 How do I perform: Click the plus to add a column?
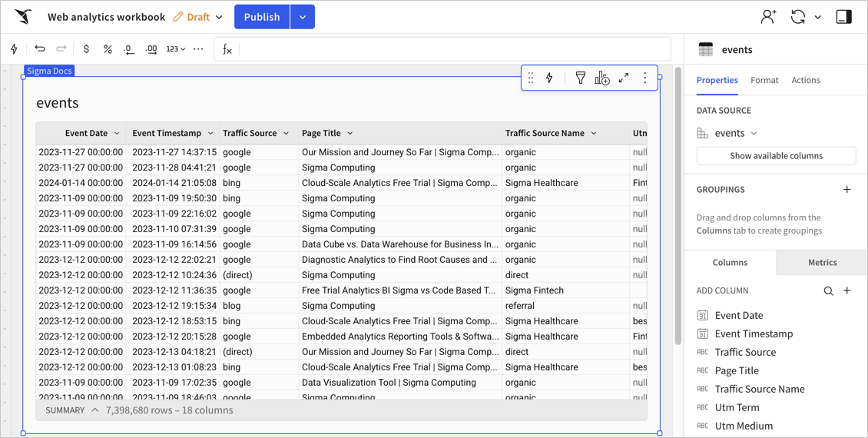[x=847, y=290]
